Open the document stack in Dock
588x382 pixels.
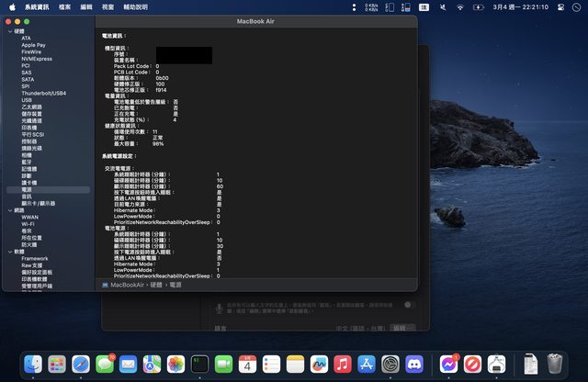coord(531,364)
